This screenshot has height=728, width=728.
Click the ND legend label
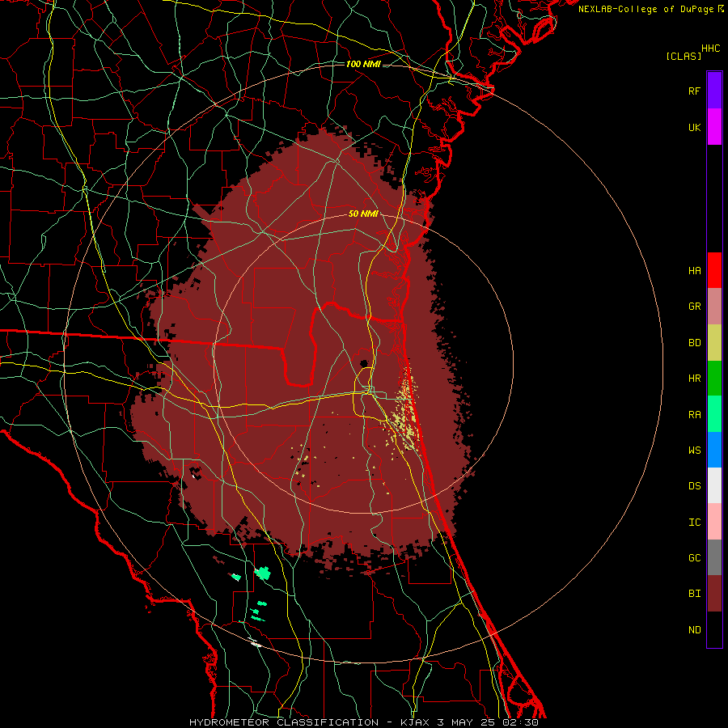(694, 630)
